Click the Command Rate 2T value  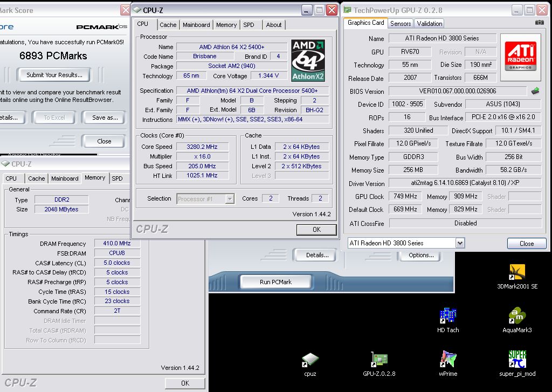coord(117,311)
